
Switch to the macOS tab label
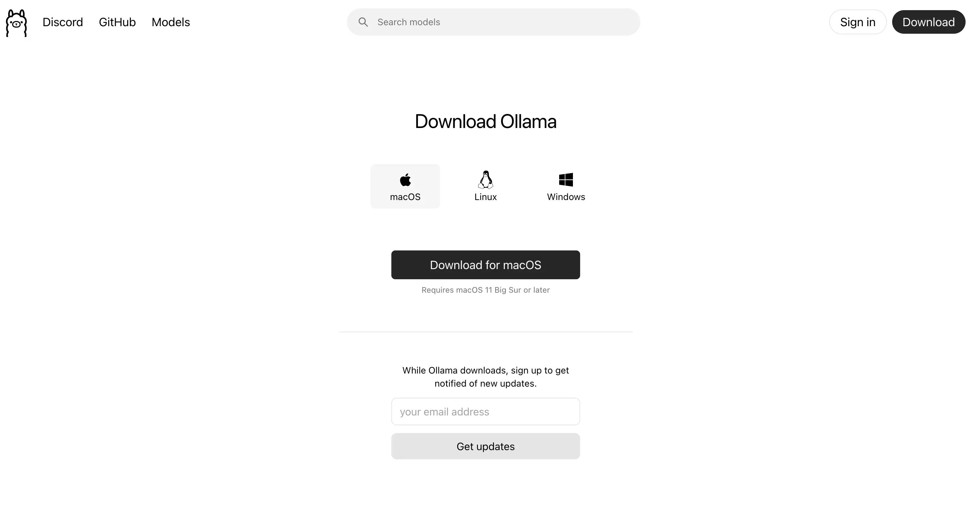pos(405,197)
